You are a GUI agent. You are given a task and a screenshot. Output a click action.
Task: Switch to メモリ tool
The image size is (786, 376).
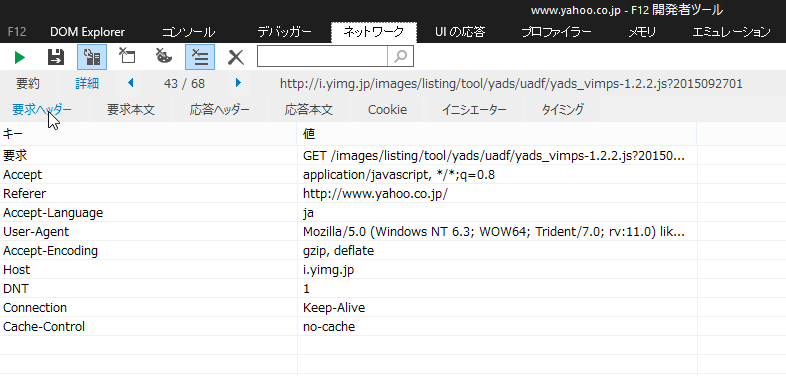tap(642, 32)
